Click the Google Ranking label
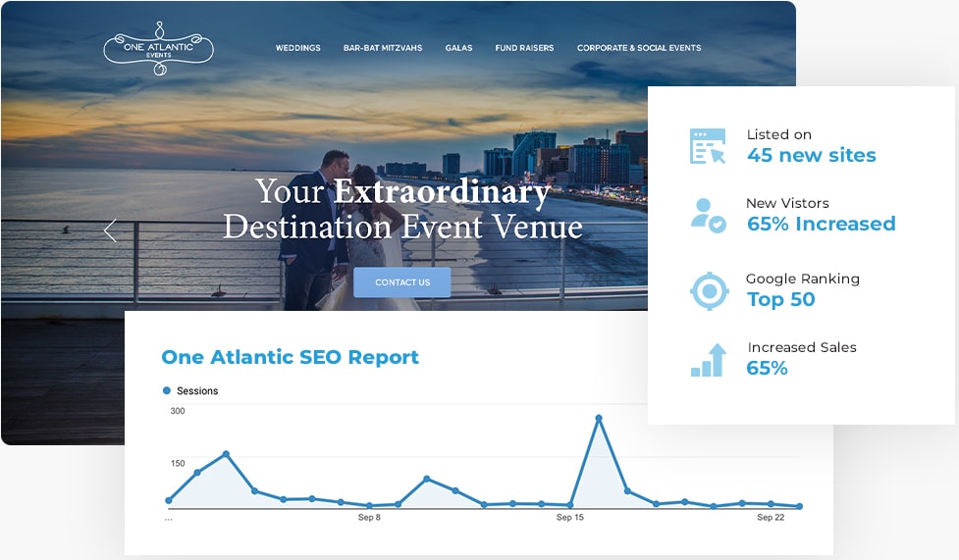The height and width of the screenshot is (560, 959). pos(803,279)
